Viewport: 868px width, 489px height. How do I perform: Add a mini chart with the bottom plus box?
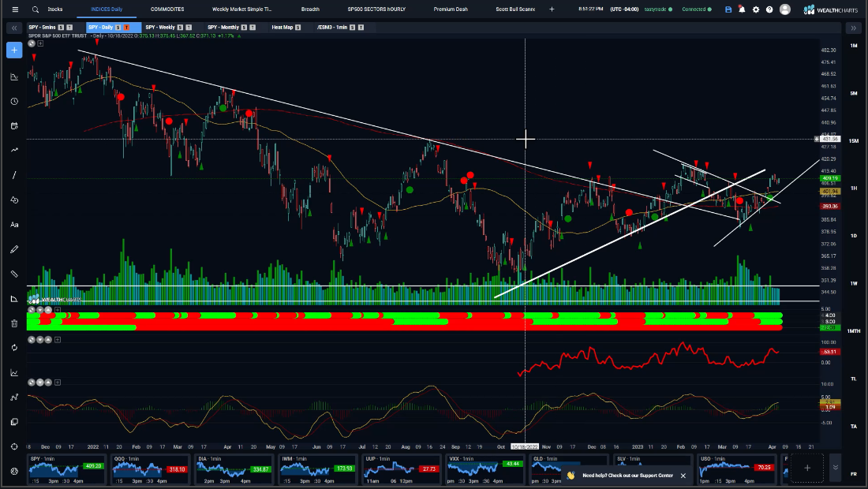click(807, 468)
